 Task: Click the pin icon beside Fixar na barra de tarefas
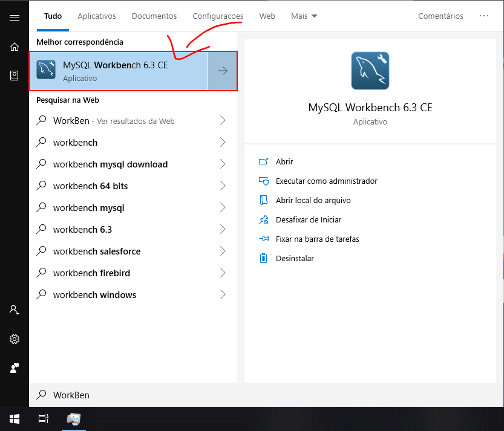click(x=264, y=239)
